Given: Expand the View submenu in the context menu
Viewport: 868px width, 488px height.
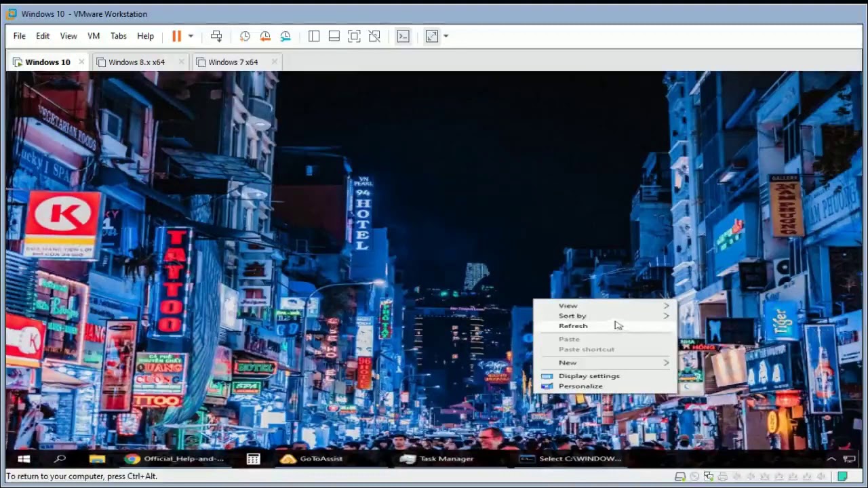Looking at the screenshot, I should point(605,306).
